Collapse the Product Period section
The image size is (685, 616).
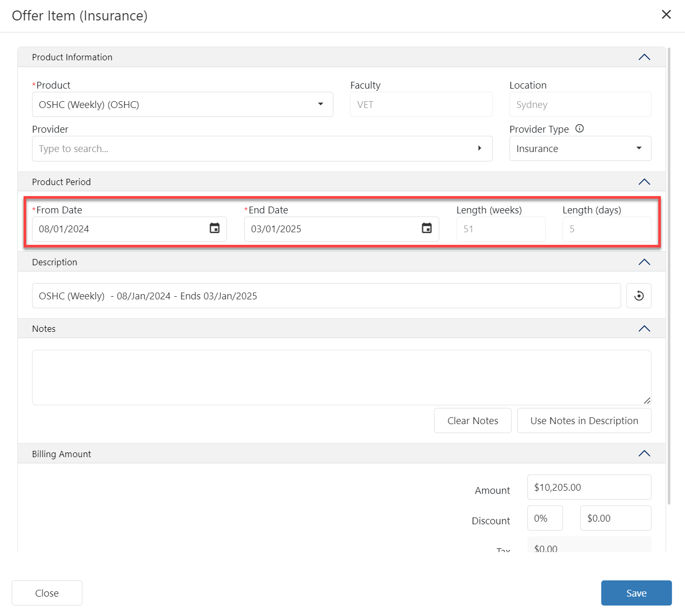(644, 182)
